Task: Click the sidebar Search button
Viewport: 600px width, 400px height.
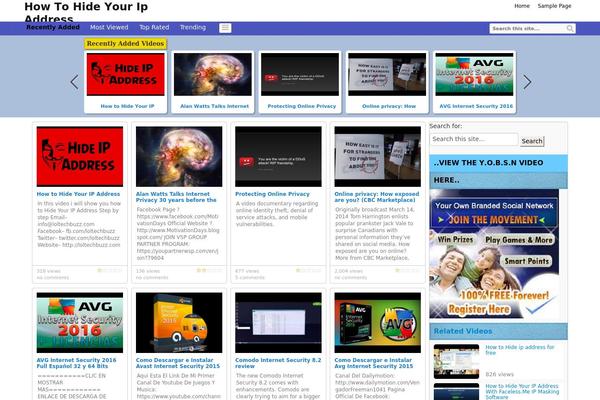Action: (x=532, y=141)
